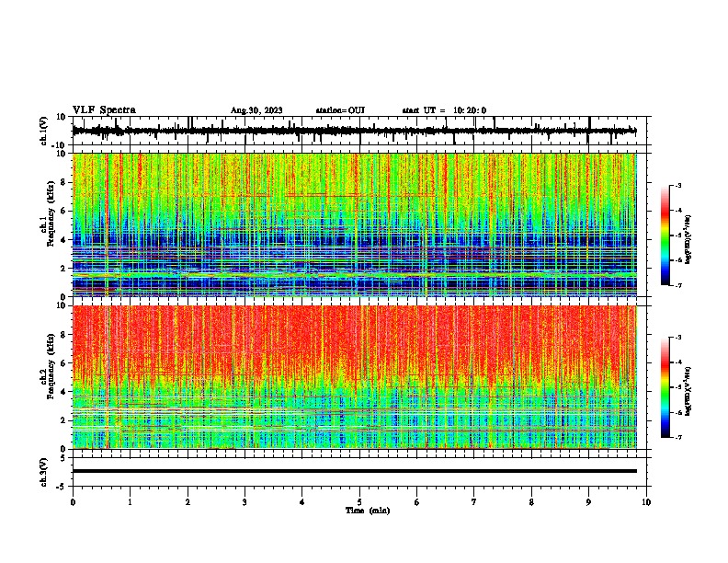Click ch.1 spectrogram frequency tick "4"
This screenshot has height=563, width=728.
[x=64, y=240]
